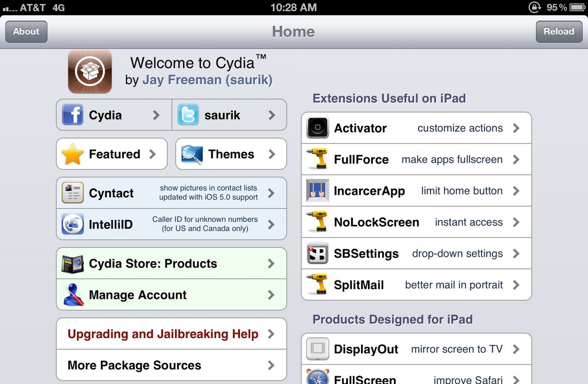The height and width of the screenshot is (384, 588).
Task: Click the Featured star icon
Action: pyautogui.click(x=73, y=154)
